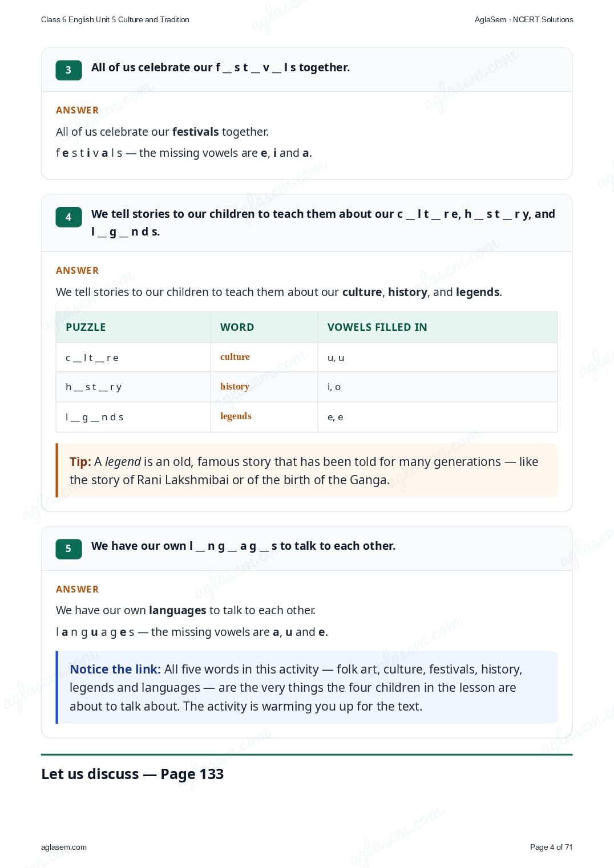
Task: Click the ANSWER label under question 5
Action: 77,589
